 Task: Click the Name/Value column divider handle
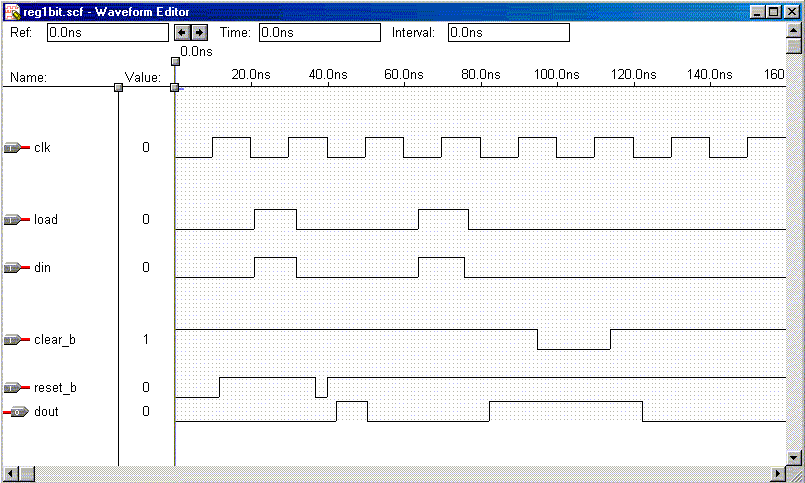(x=119, y=88)
